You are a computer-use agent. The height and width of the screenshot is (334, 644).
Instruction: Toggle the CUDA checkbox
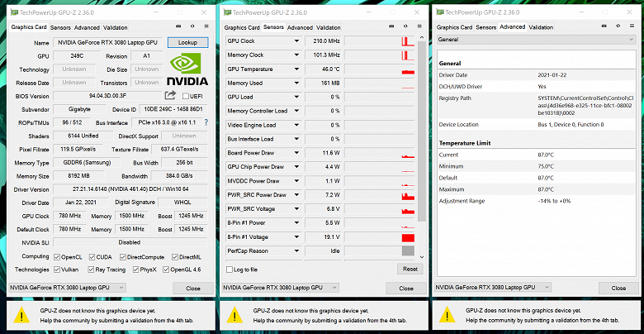(92, 257)
